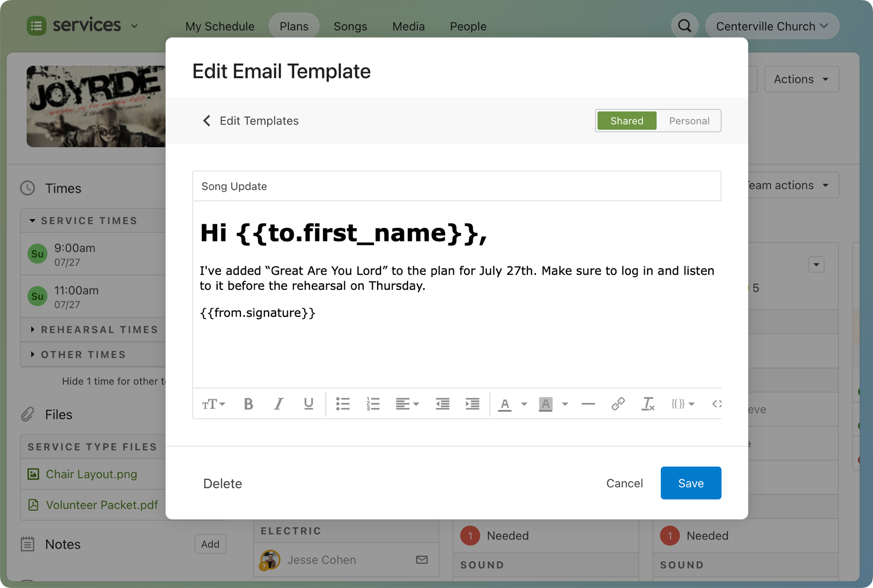
Task: Insert a numbered list
Action: click(x=373, y=404)
